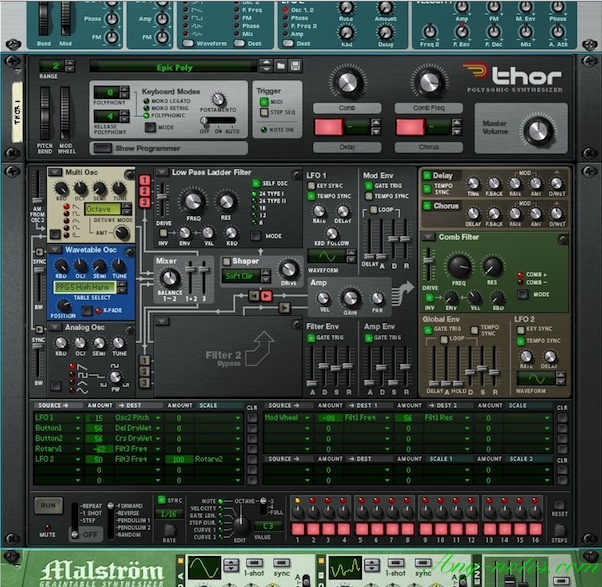Click the Keyboard Modes MODE button
This screenshot has width=602, height=587.
coord(150,127)
